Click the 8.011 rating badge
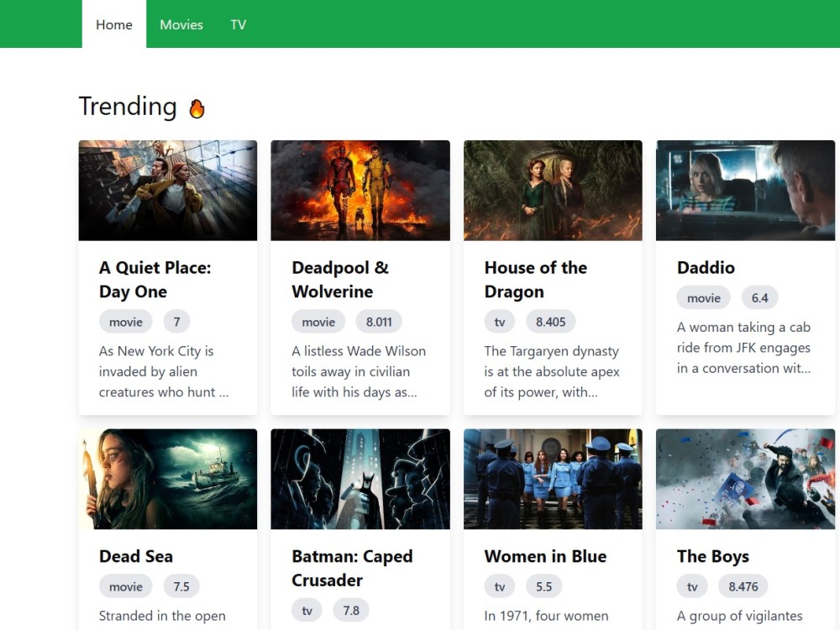Image resolution: width=840 pixels, height=630 pixels. tap(379, 322)
